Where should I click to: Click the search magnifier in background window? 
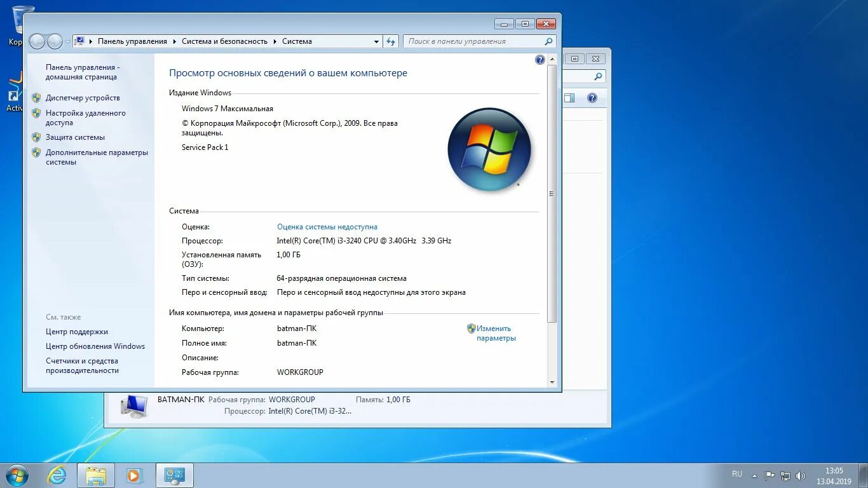(x=598, y=77)
